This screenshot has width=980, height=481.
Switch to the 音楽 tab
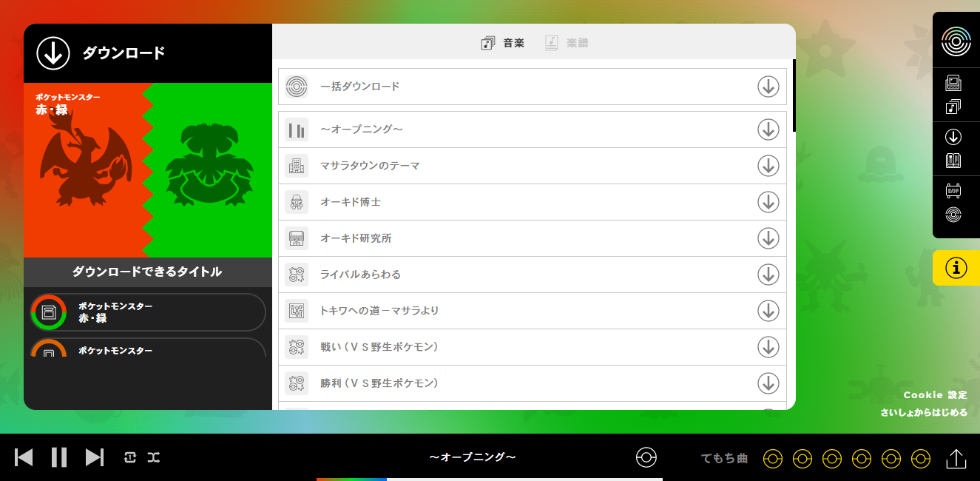point(503,43)
